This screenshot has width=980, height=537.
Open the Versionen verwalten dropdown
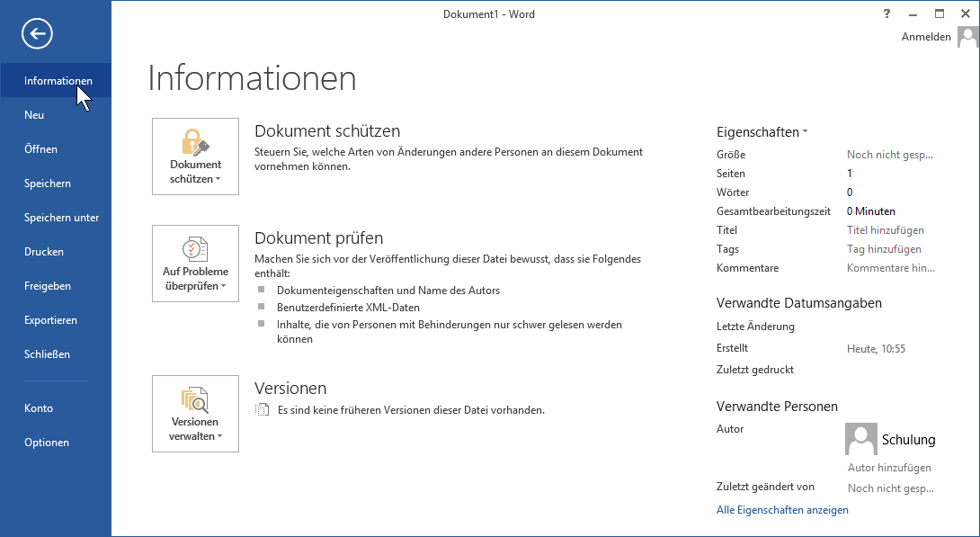pyautogui.click(x=195, y=428)
